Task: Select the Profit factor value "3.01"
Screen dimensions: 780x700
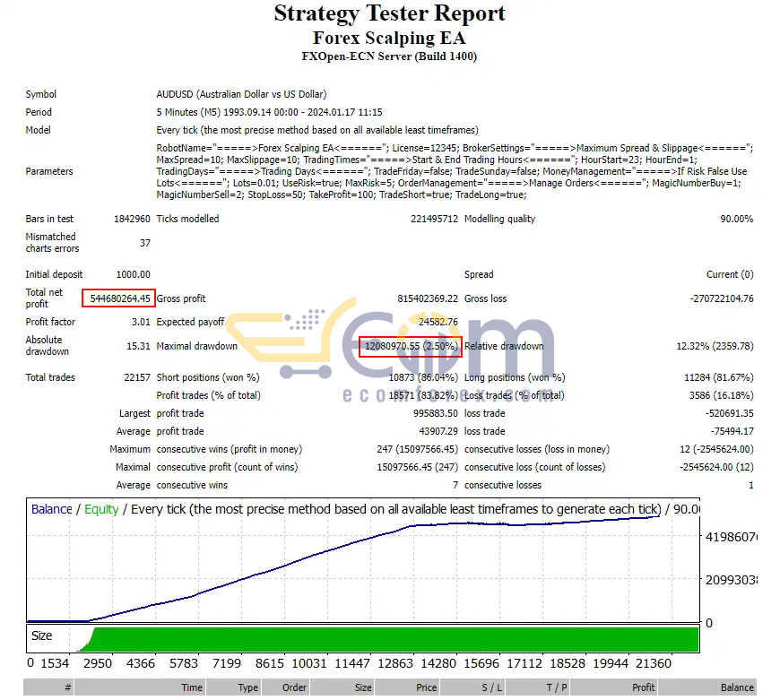Action: point(141,322)
